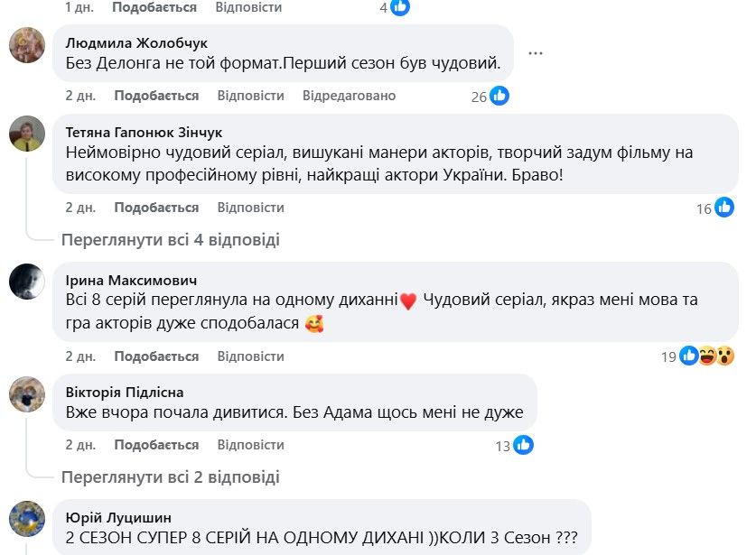This screenshot has width=756, height=555.
Task: Open Юрій Луцишин's profile avatar
Action: (x=27, y=519)
